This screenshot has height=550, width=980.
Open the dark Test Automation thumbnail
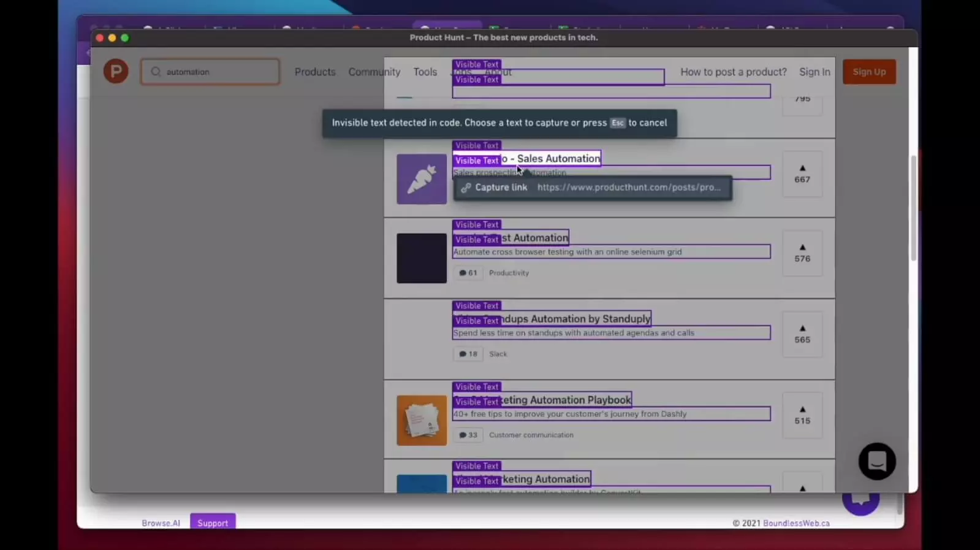coord(422,258)
